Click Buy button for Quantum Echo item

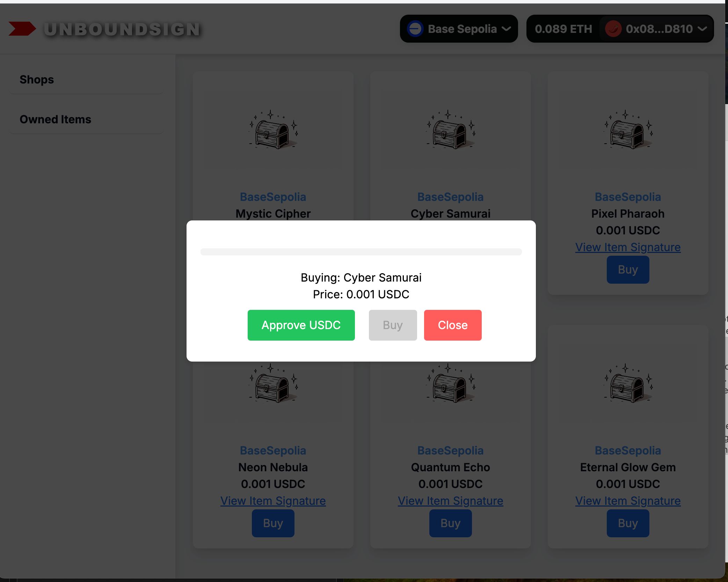point(451,523)
